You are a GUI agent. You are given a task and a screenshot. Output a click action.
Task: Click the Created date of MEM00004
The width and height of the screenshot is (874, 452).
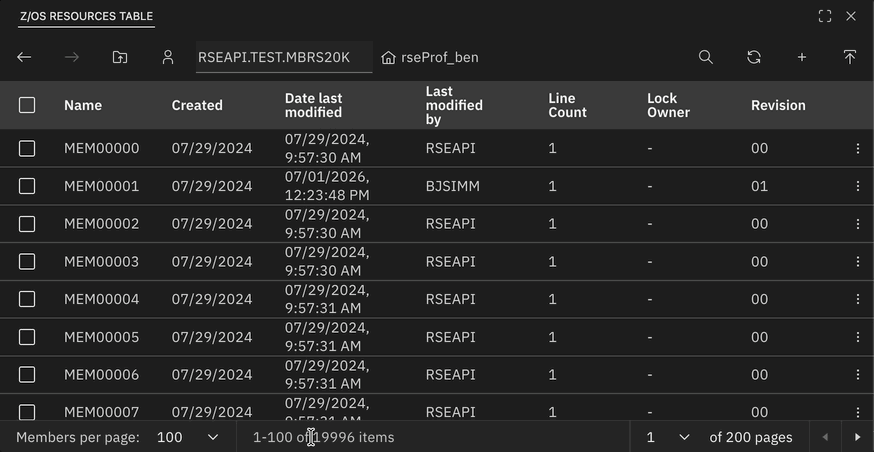click(x=212, y=299)
